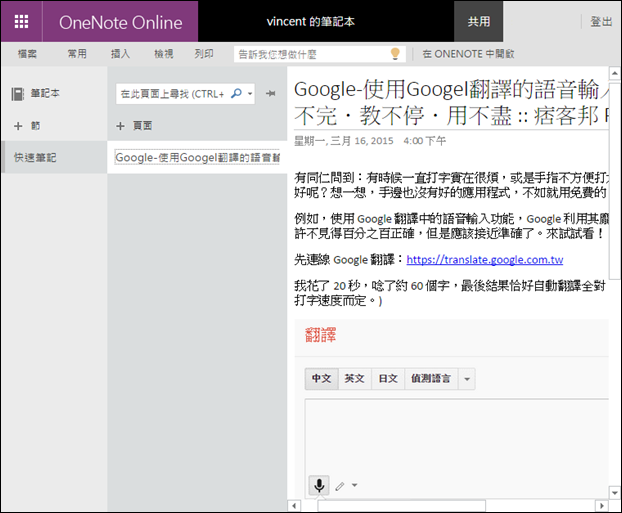
Task: Click the horizontal scrollbar left arrow
Action: (x=294, y=506)
